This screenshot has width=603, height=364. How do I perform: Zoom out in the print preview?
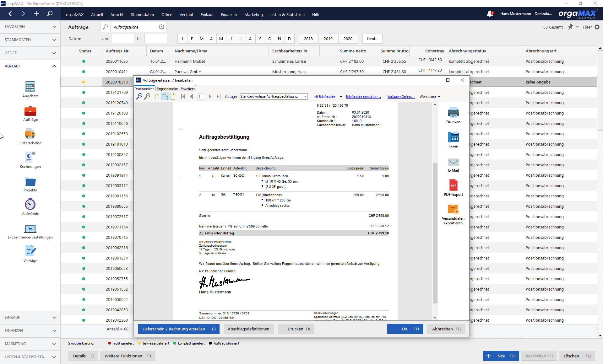pyautogui.click(x=139, y=96)
